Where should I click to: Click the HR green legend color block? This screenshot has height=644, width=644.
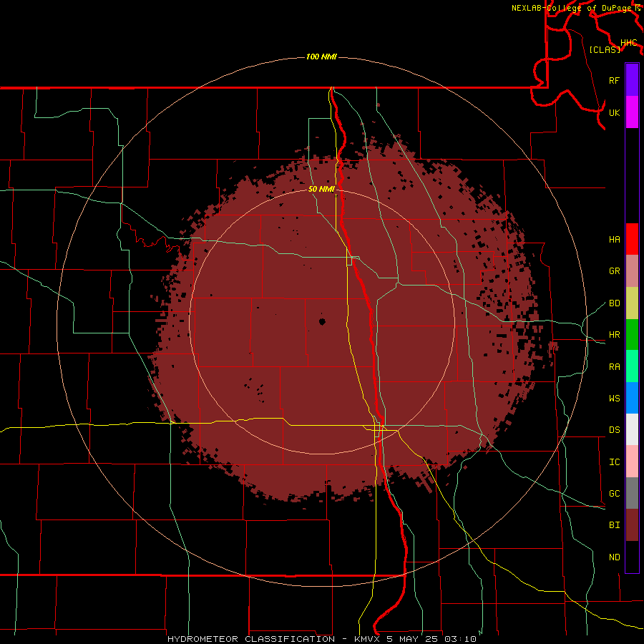tap(632, 335)
